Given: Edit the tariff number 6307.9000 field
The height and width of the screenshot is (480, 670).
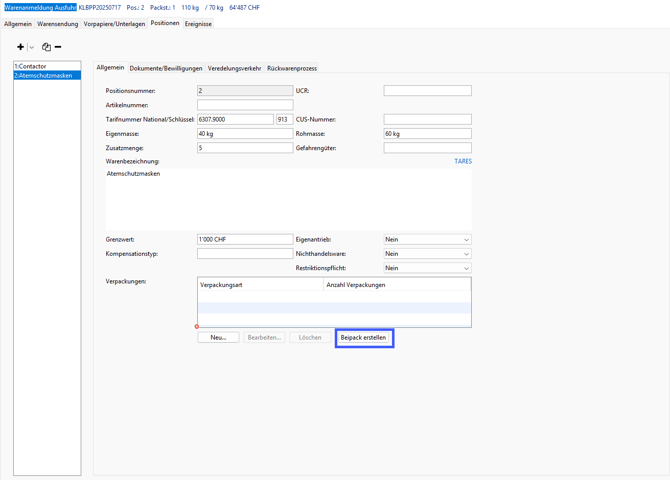Looking at the screenshot, I should click(x=235, y=119).
